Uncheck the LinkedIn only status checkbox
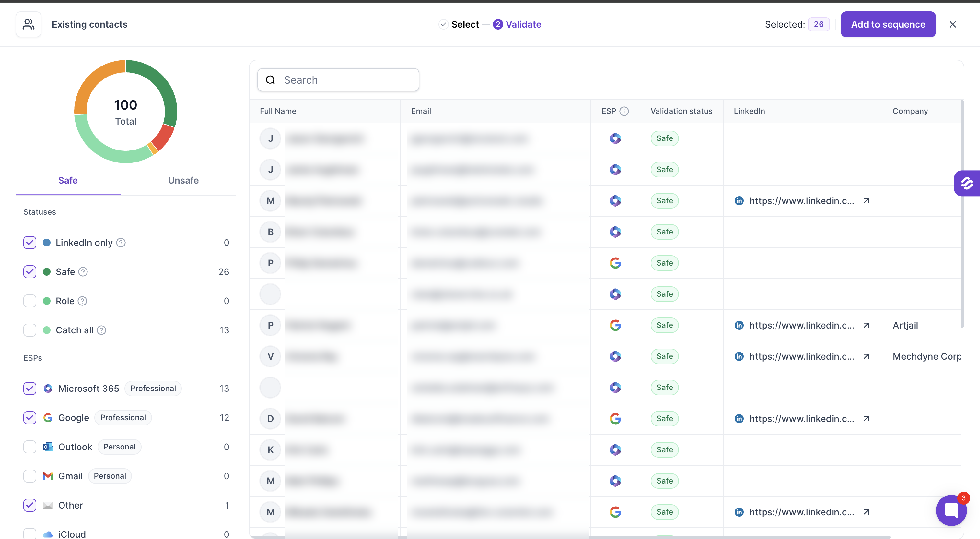Image resolution: width=980 pixels, height=539 pixels. [30, 243]
